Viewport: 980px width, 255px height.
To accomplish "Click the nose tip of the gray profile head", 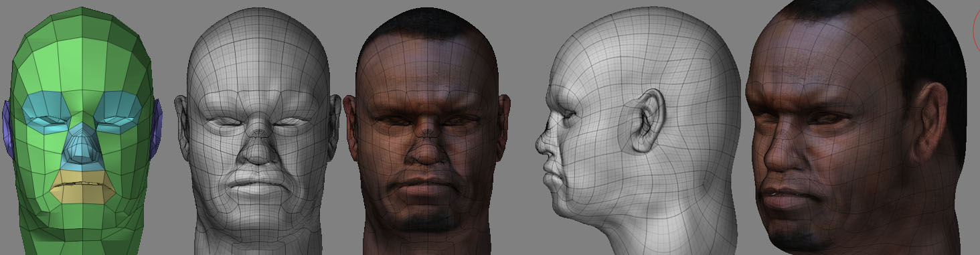I will pos(540,142).
